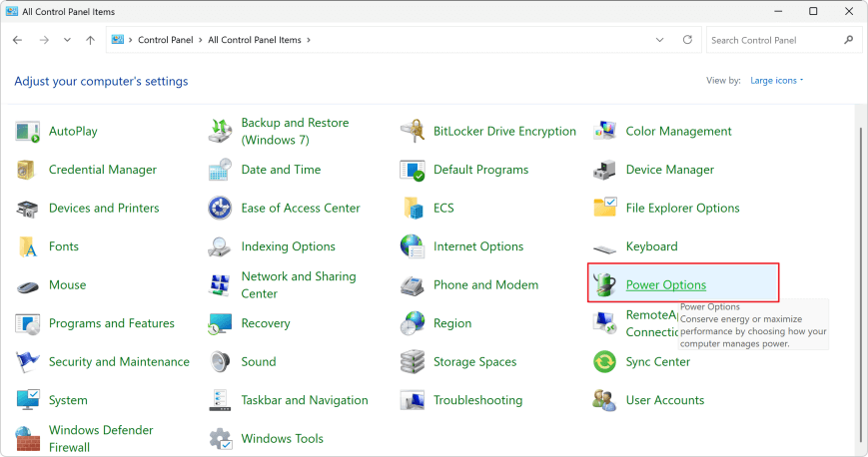Click the search magnifier icon
Viewport: 868px width, 457px height.
coord(849,40)
